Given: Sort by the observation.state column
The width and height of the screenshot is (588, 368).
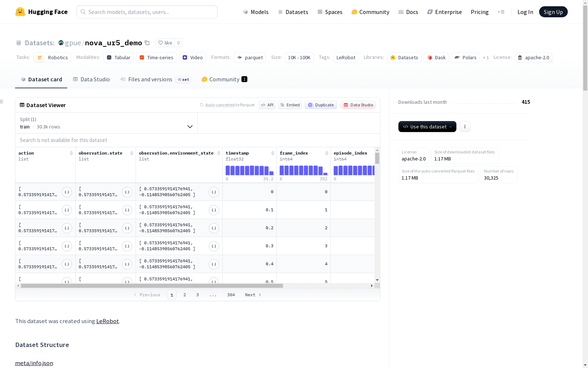Looking at the screenshot, I should coord(132,153).
